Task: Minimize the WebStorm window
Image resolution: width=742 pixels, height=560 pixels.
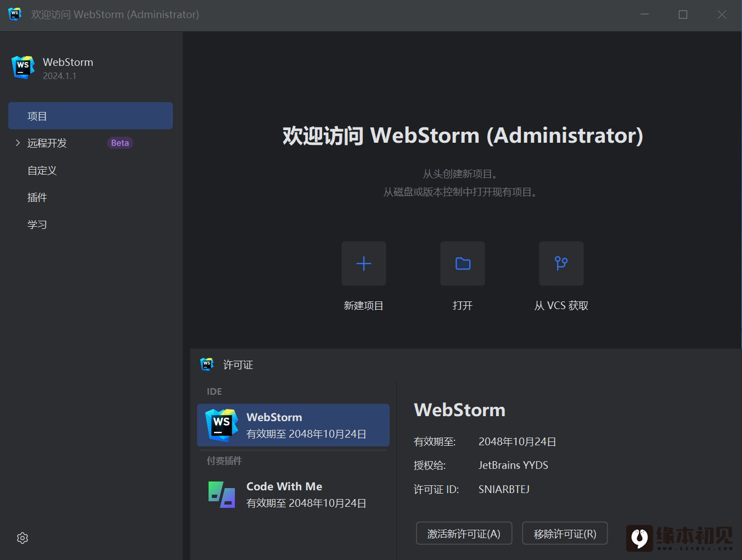Action: coord(644,15)
